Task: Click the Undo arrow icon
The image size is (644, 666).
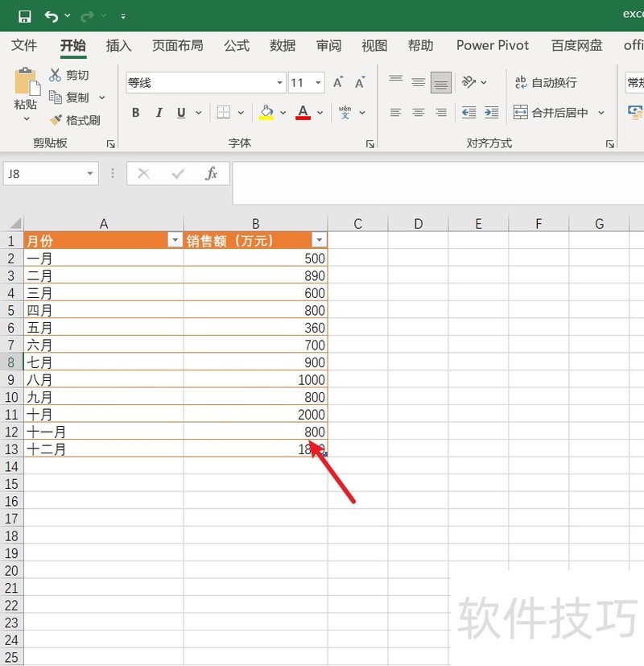Action: pos(52,16)
